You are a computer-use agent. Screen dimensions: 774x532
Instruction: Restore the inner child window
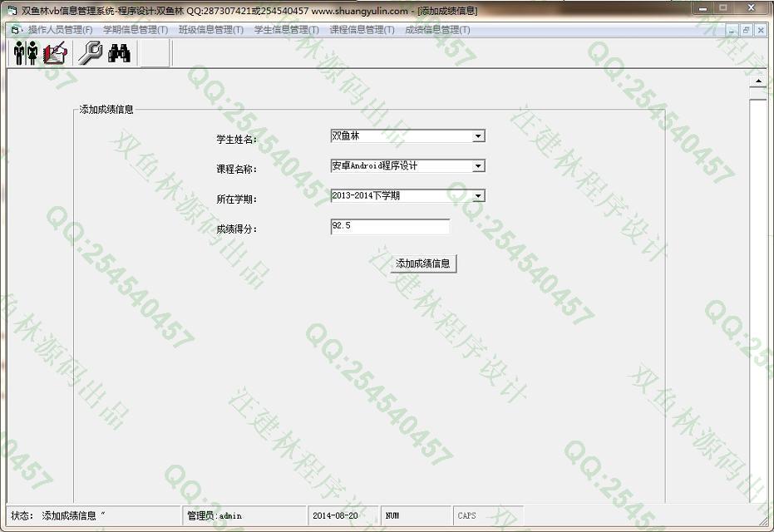747,30
